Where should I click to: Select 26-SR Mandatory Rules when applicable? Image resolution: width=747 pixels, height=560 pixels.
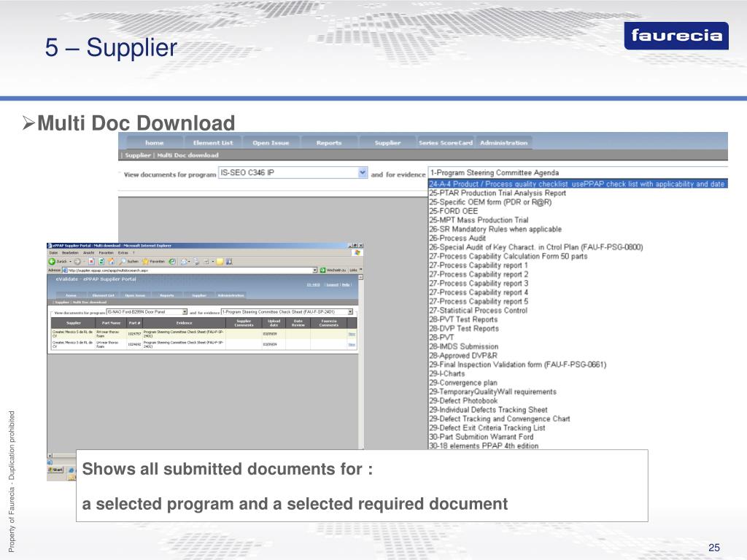point(495,229)
